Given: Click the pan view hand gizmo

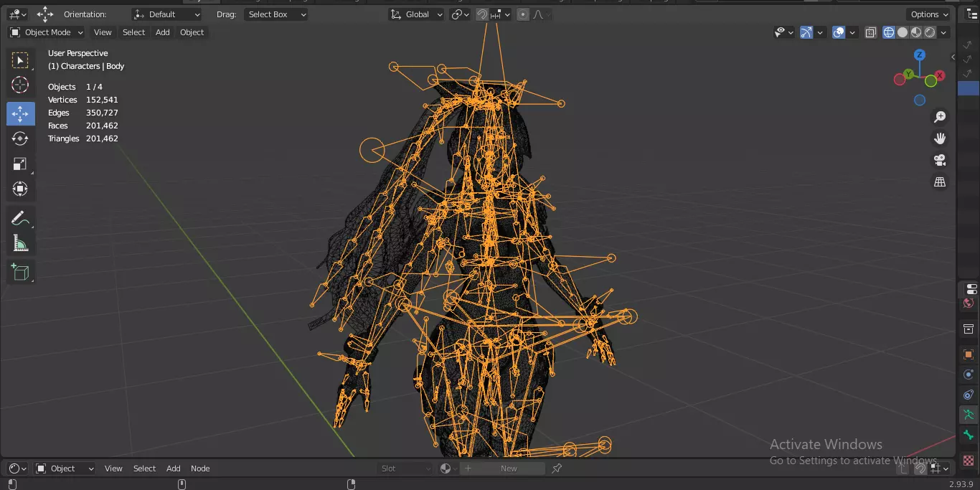Looking at the screenshot, I should point(940,138).
